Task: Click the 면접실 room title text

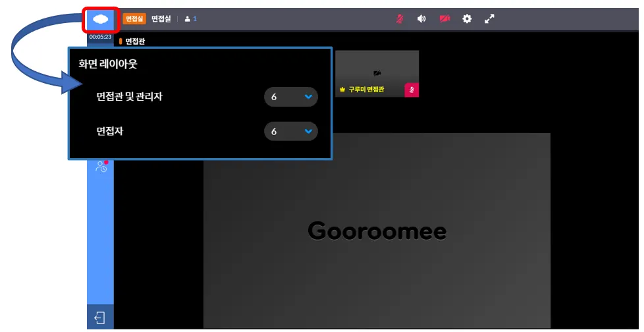Action: point(161,19)
